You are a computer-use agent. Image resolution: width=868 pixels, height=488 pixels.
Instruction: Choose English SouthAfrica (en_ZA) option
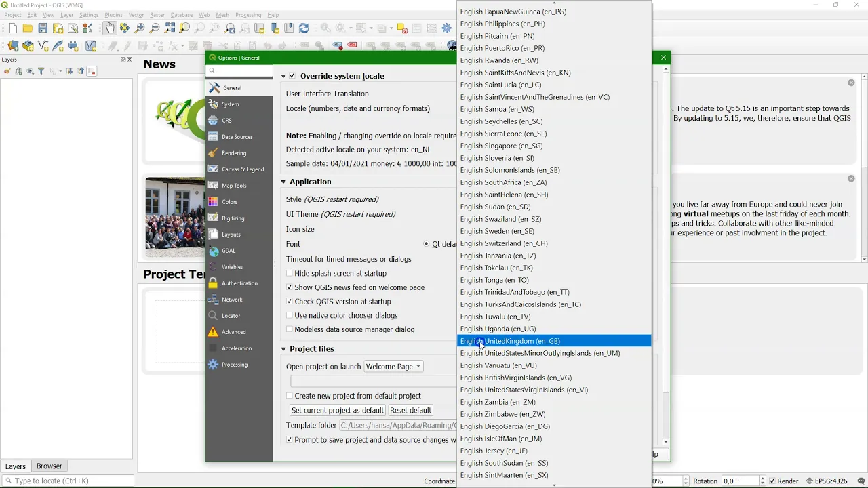tap(555, 182)
